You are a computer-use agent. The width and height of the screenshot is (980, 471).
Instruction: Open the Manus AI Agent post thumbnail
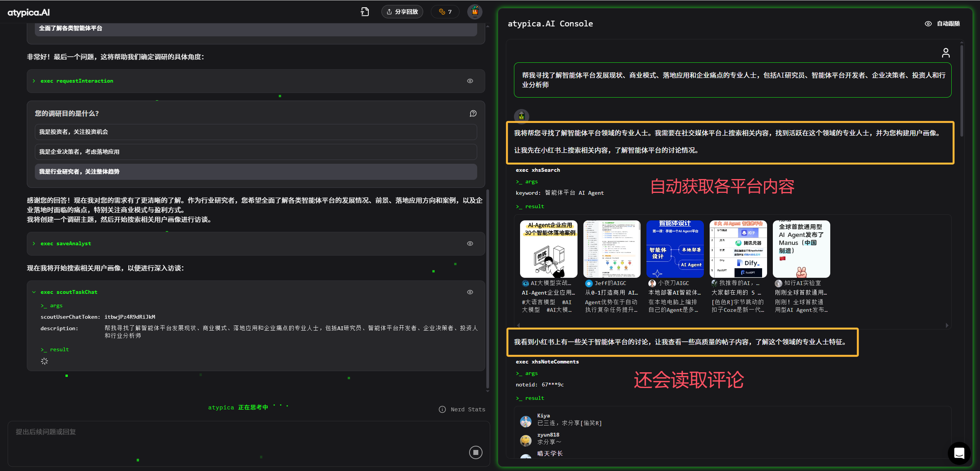click(801, 249)
